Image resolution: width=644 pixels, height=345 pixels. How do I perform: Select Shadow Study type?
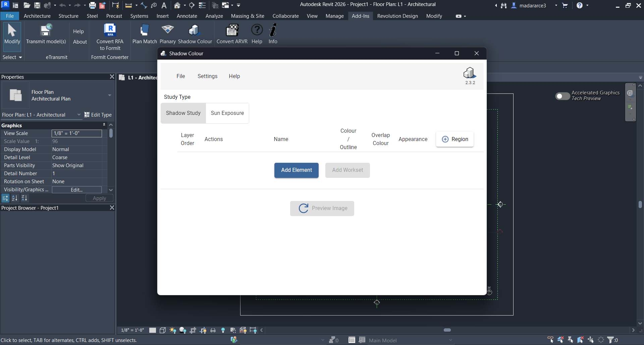[183, 113]
